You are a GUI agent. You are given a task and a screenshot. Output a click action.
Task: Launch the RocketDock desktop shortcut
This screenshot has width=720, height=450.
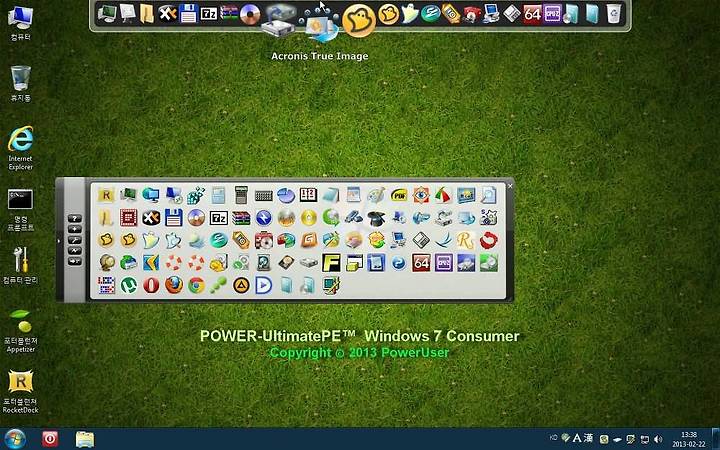pos(20,392)
